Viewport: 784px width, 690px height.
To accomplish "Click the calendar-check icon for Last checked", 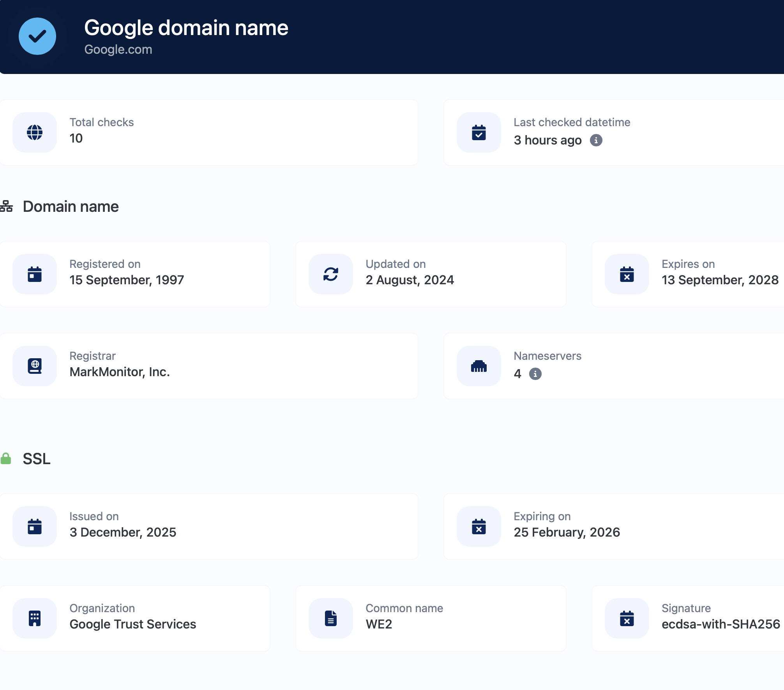I will [x=479, y=132].
